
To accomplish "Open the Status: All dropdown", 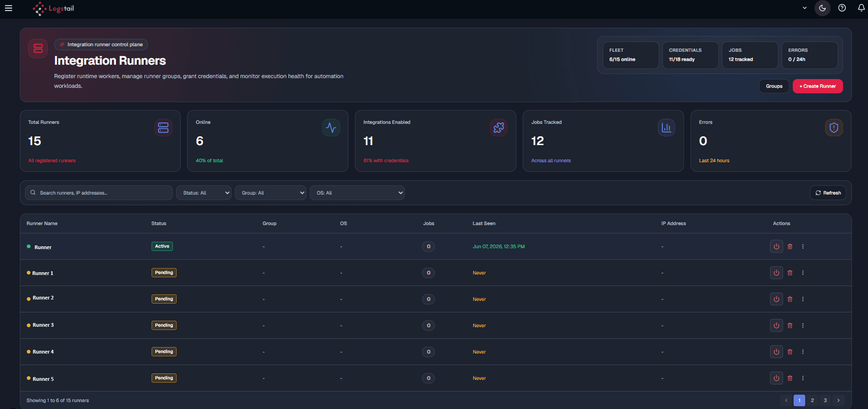I will tap(204, 193).
